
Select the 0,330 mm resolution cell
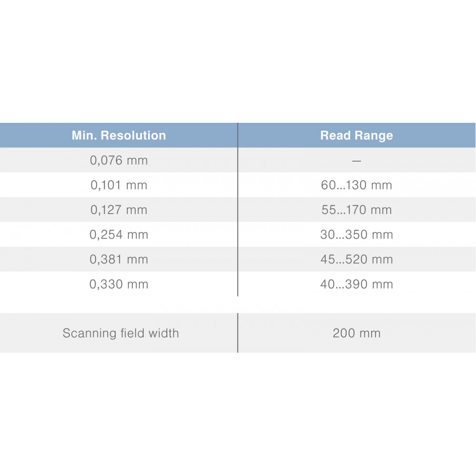click(x=119, y=284)
